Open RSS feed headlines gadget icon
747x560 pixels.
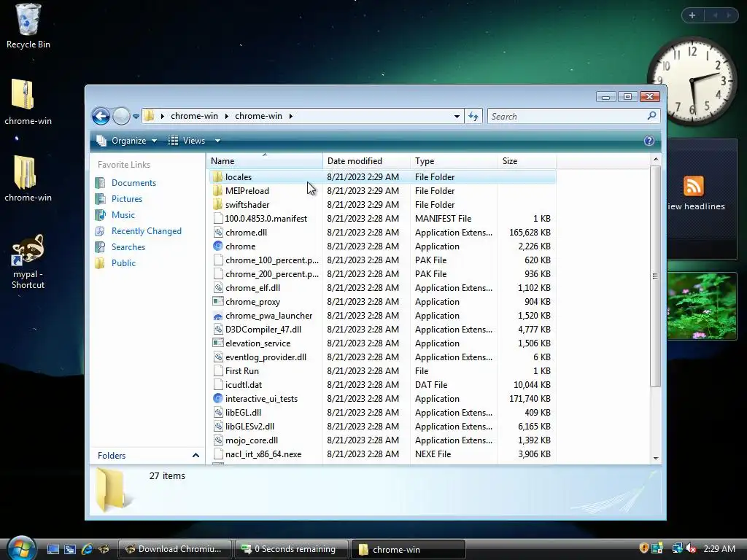click(693, 186)
